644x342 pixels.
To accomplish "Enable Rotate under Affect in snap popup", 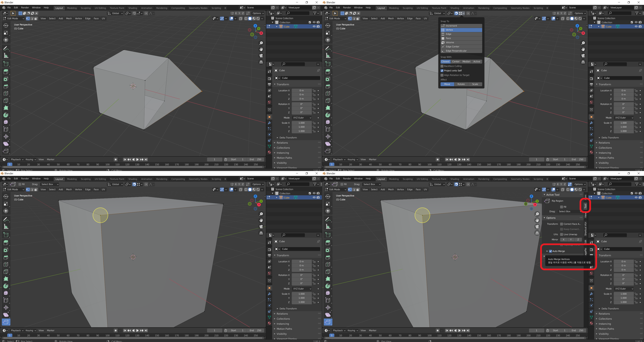I will coord(461,84).
